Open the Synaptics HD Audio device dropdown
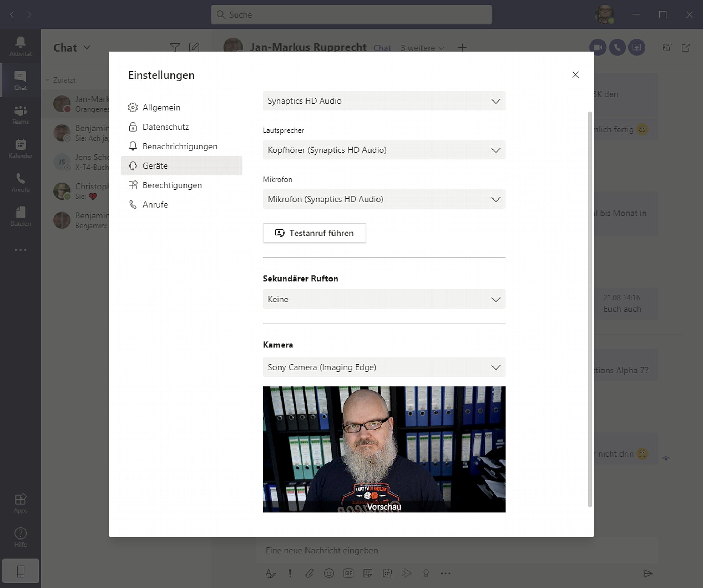The width and height of the screenshot is (703, 588). 384,101
